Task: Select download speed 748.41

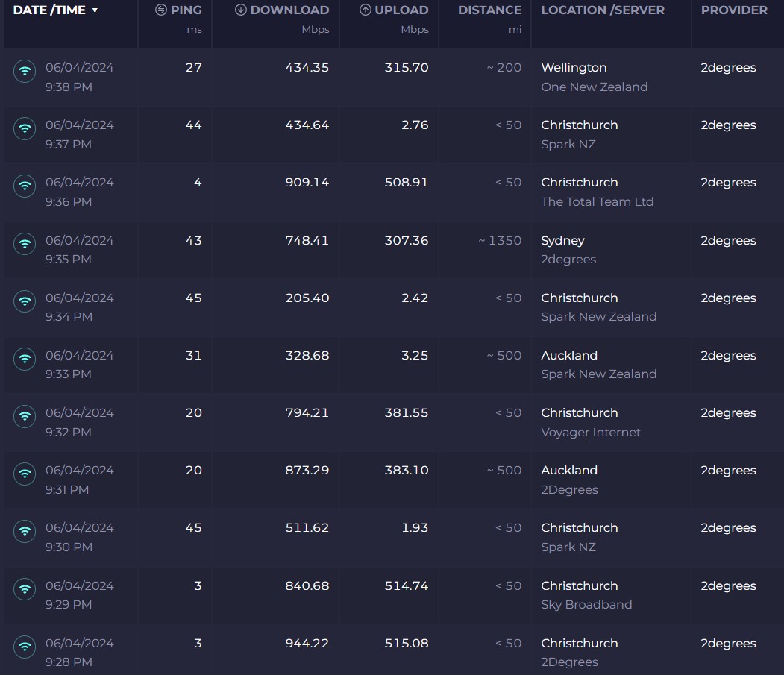Action: click(307, 240)
